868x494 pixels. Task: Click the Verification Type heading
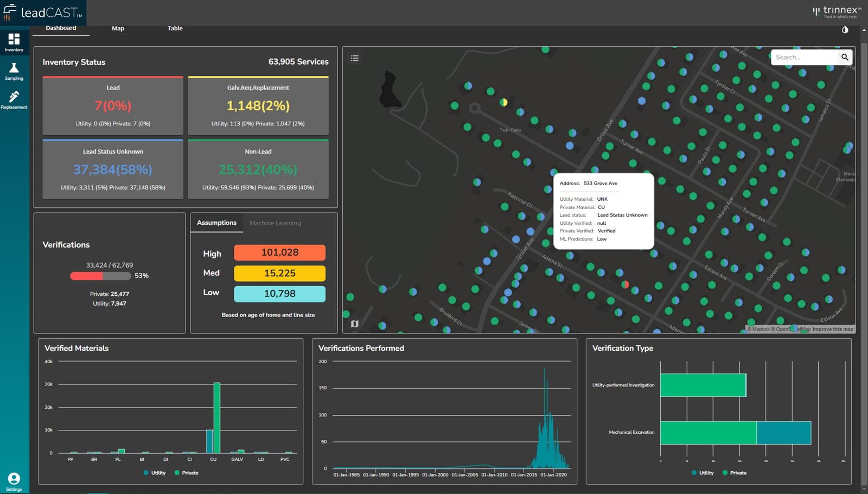tap(623, 348)
